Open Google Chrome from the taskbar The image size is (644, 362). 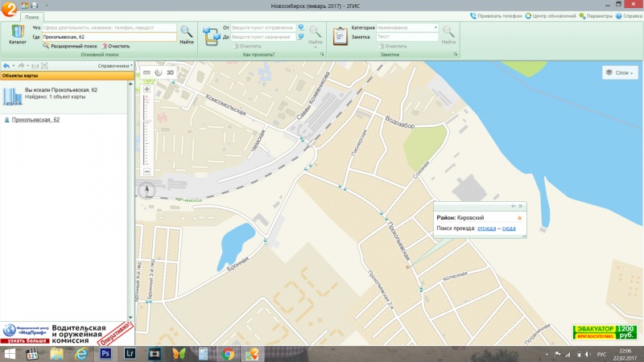[228, 353]
